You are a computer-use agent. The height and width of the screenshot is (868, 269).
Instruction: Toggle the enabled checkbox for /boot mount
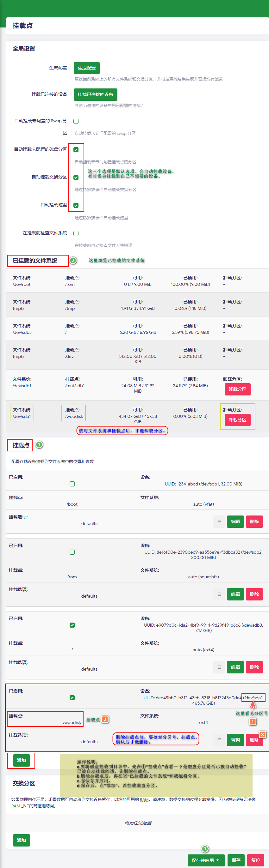point(72,484)
